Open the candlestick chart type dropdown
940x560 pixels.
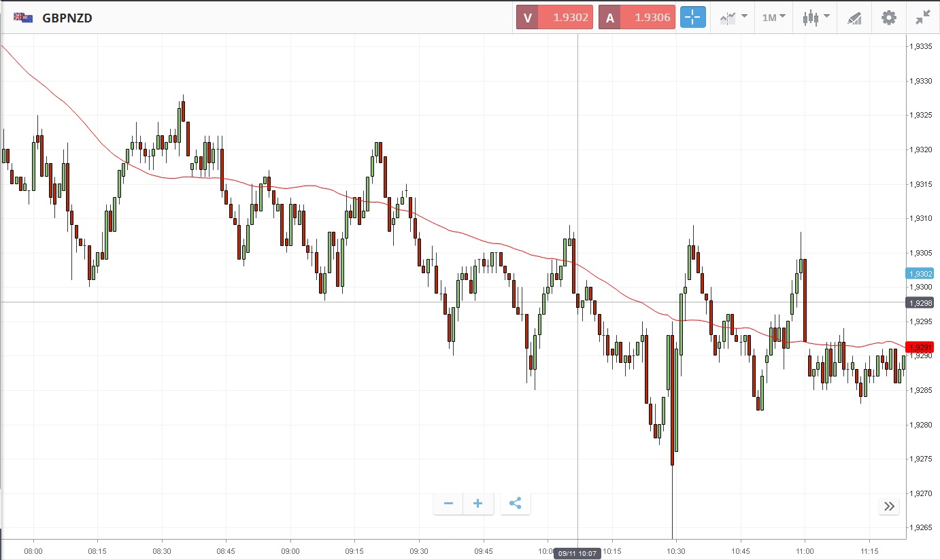coord(816,18)
